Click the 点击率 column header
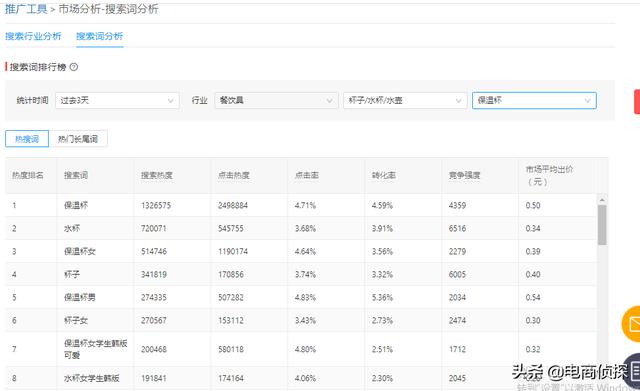Image resolution: width=640 pixels, height=391 pixels. [307, 176]
